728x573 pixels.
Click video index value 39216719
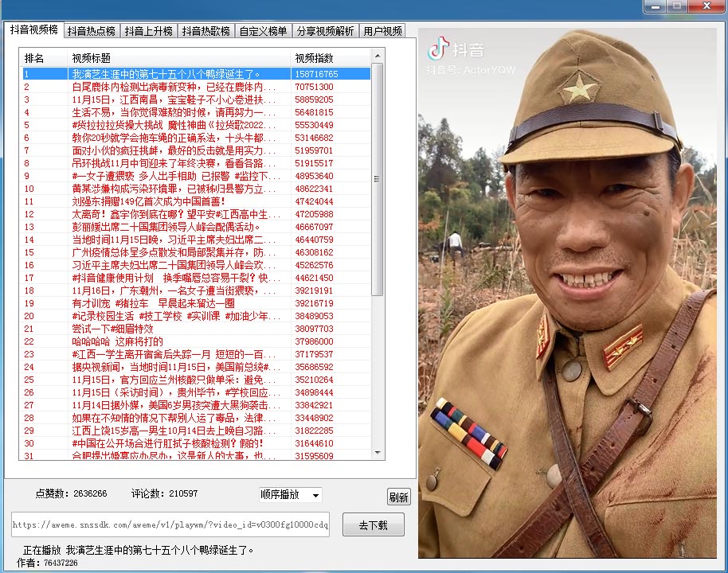[315, 303]
